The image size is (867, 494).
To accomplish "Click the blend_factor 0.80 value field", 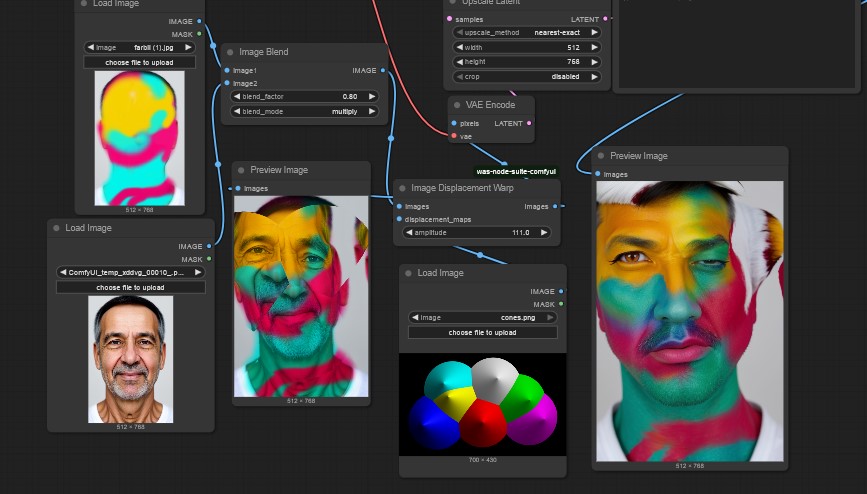I will 305,96.
